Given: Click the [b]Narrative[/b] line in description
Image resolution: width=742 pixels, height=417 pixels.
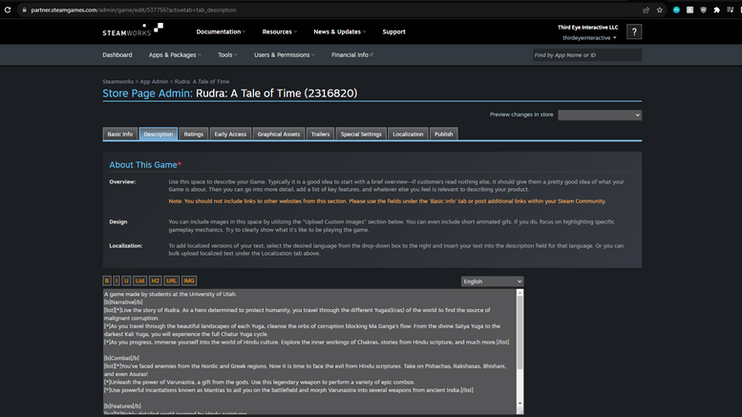Looking at the screenshot, I should tap(124, 302).
